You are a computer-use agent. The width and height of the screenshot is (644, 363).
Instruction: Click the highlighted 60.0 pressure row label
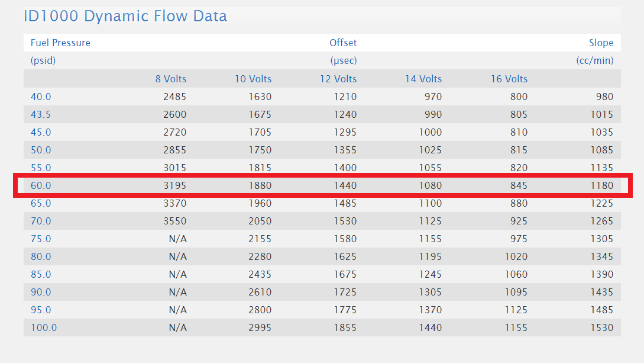click(x=41, y=185)
